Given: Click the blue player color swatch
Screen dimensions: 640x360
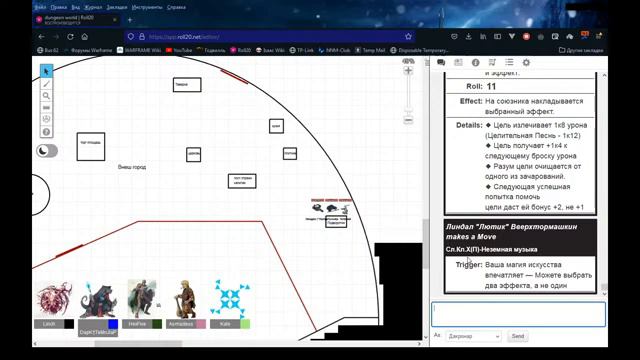Looking at the screenshot, I should [113, 324].
